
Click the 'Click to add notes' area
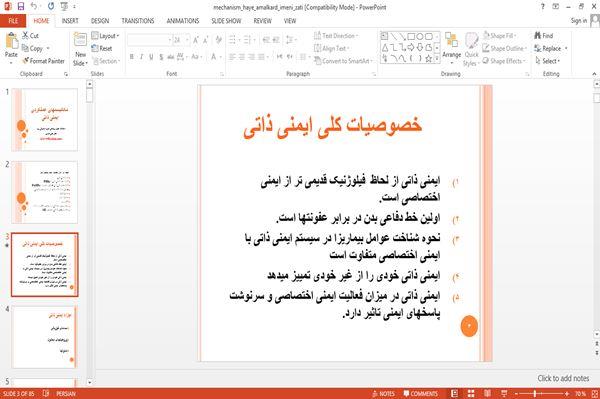[x=563, y=378]
